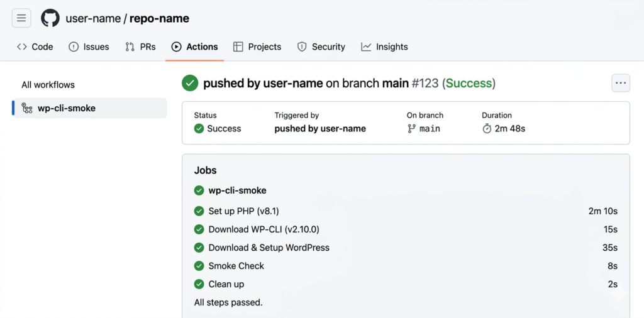
Task: Click the run number #123
Action: coord(425,84)
